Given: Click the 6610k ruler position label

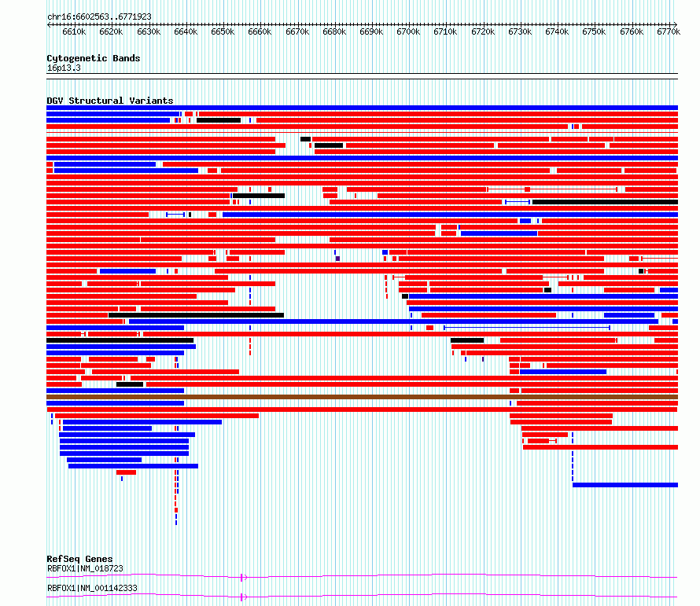Looking at the screenshot, I should tap(74, 31).
